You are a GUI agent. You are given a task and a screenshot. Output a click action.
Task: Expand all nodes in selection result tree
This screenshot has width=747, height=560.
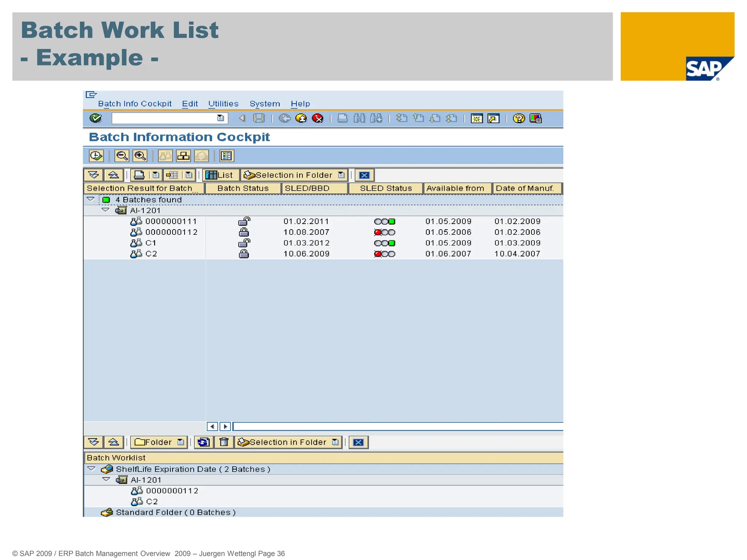pyautogui.click(x=94, y=175)
